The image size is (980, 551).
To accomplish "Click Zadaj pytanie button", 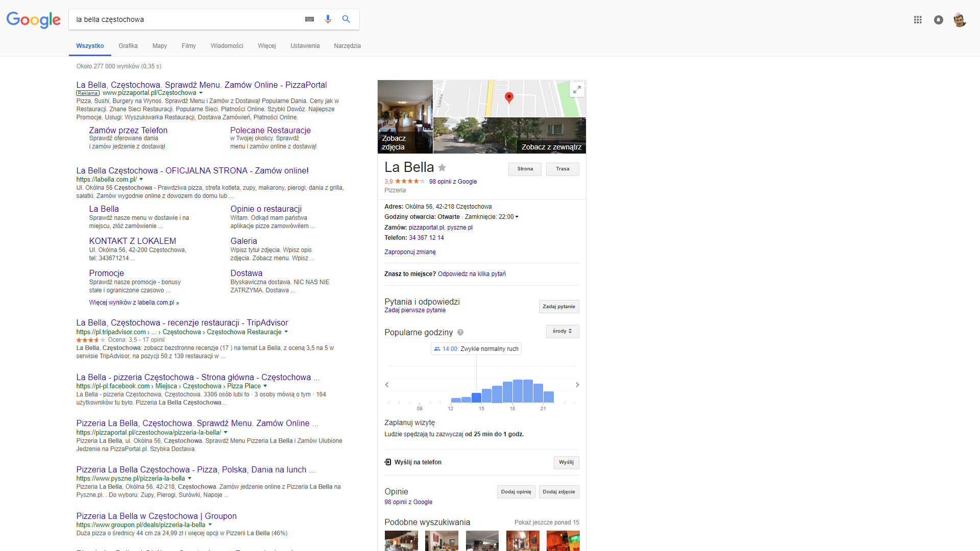I will (x=559, y=307).
